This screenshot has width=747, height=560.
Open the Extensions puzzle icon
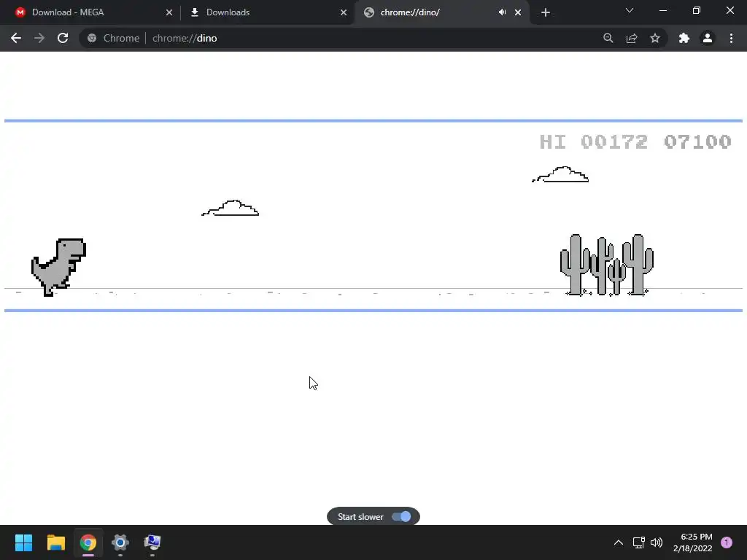pos(684,38)
